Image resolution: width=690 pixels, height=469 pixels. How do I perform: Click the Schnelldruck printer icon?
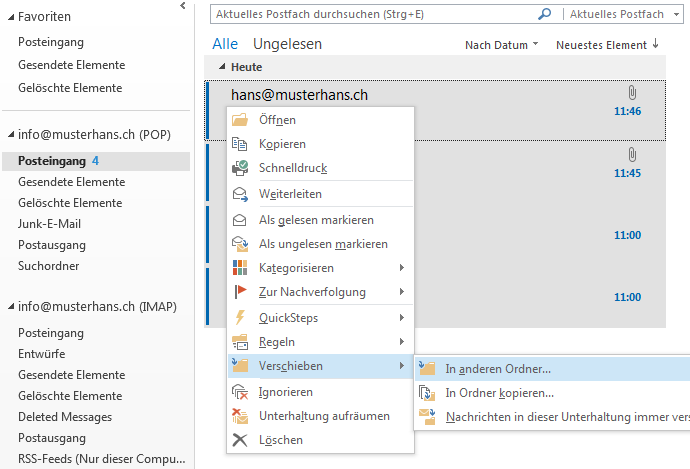click(240, 168)
